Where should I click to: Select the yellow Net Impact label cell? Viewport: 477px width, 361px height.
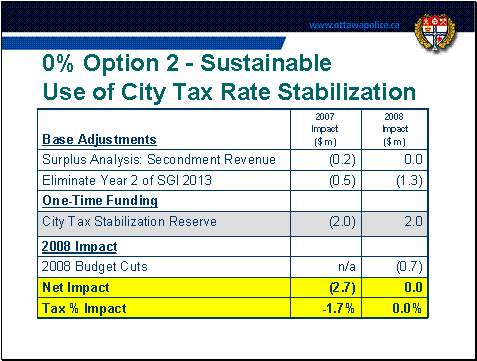tap(164, 287)
